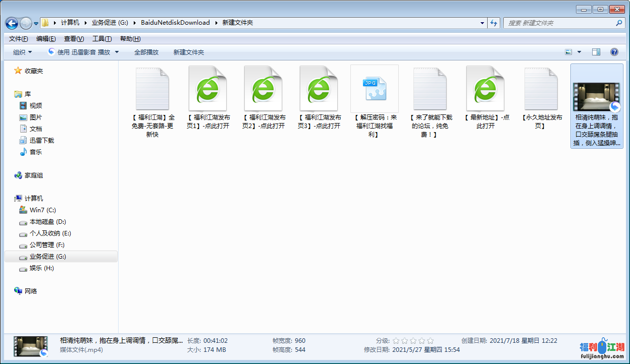This screenshot has height=364, width=630.
Task: Open the help question mark icon
Action: (x=614, y=52)
